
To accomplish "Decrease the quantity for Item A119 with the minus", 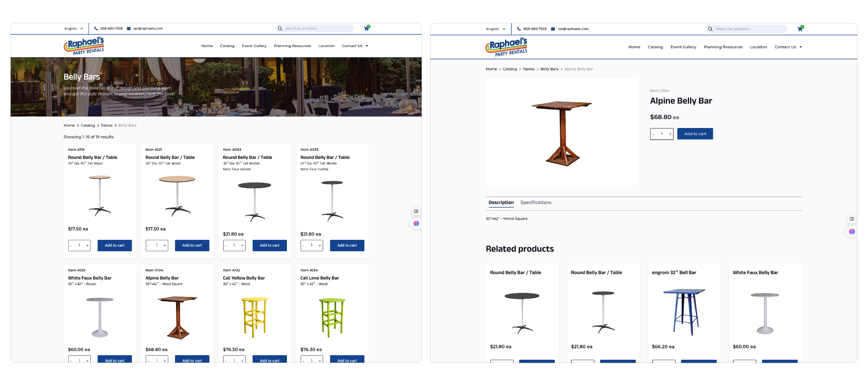I will click(x=71, y=245).
